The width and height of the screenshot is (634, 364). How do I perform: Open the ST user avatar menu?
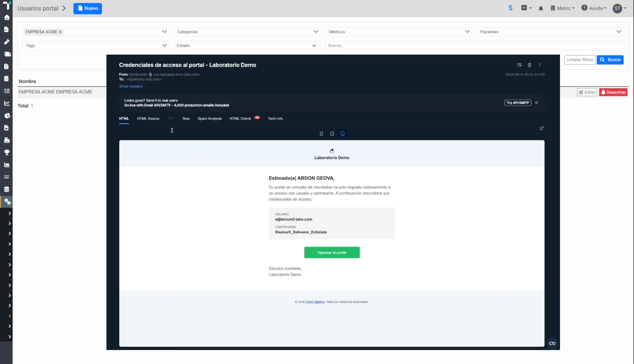coord(619,8)
